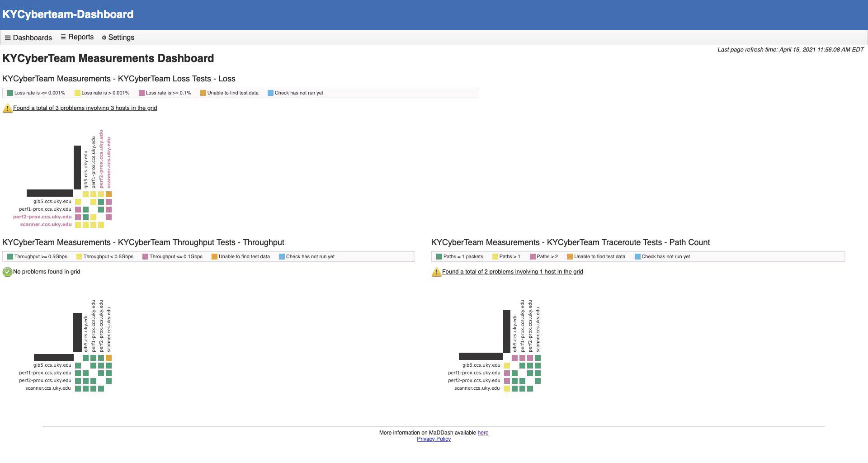This screenshot has width=868, height=463.
Task: Loss grid: click gib5 row, scanner column cell
Action: [x=108, y=202]
